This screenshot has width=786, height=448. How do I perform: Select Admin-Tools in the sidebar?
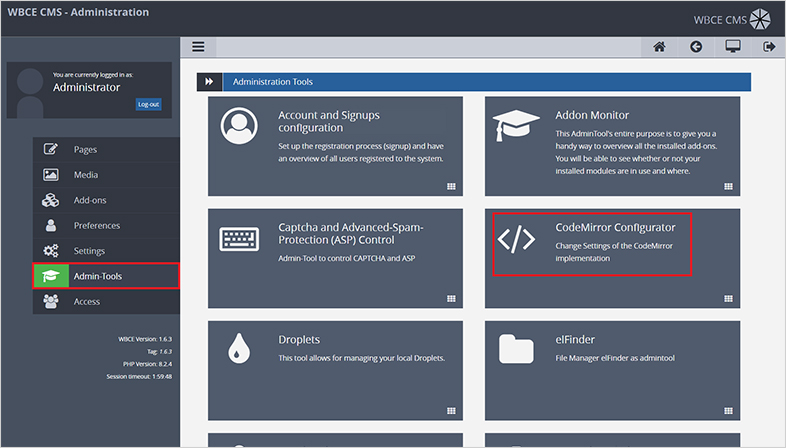tap(106, 276)
